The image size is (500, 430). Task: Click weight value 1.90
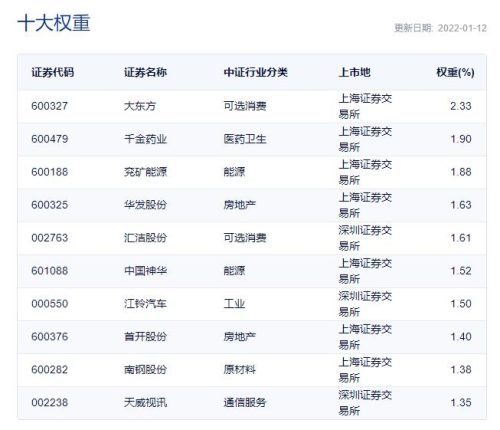coord(461,139)
